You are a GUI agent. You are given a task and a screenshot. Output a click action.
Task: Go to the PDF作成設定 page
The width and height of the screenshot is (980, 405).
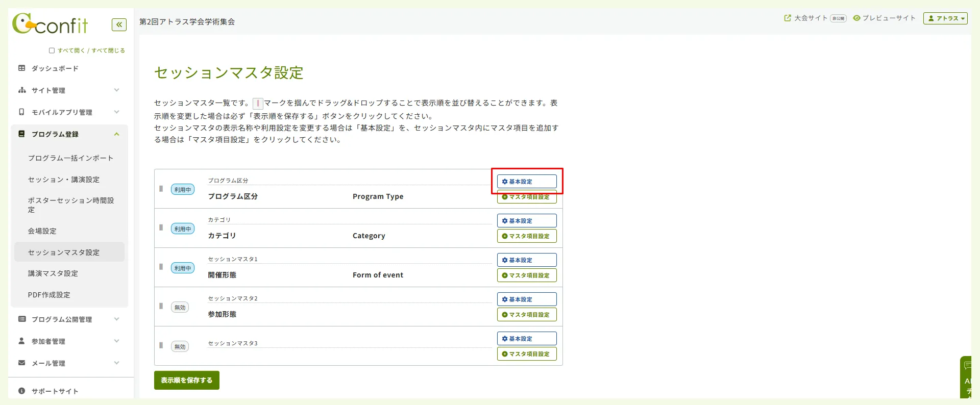pyautogui.click(x=49, y=295)
